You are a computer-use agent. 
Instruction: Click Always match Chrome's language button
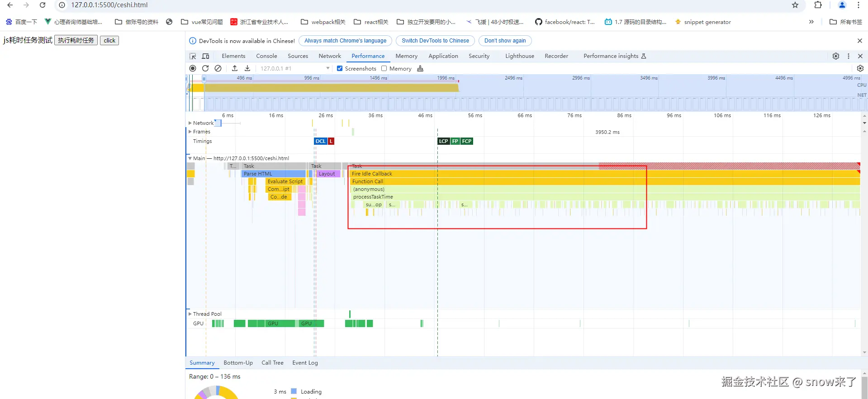point(345,41)
